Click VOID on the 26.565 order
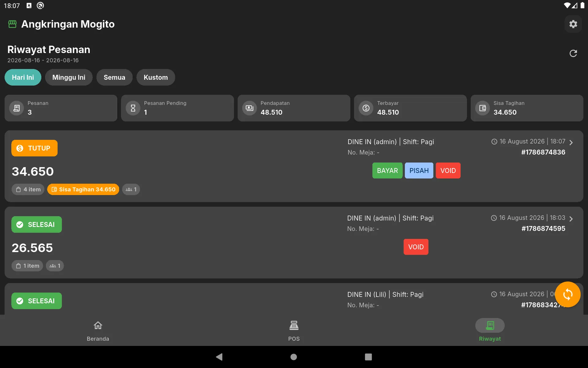Screen dimensions: 588x368 click(416, 247)
